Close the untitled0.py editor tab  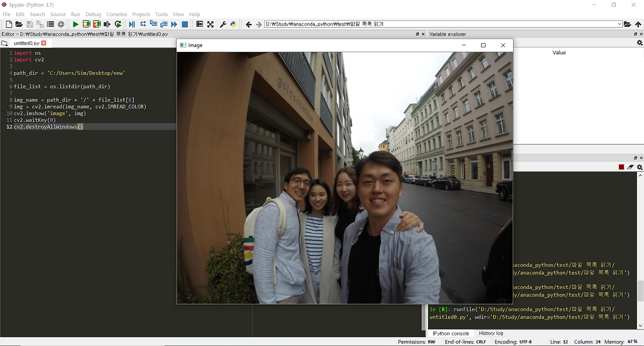point(44,43)
